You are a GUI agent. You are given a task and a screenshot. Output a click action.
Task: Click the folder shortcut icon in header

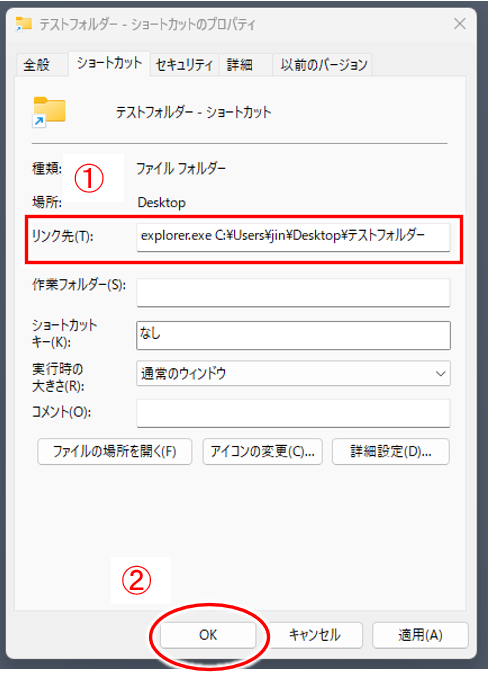[49, 112]
